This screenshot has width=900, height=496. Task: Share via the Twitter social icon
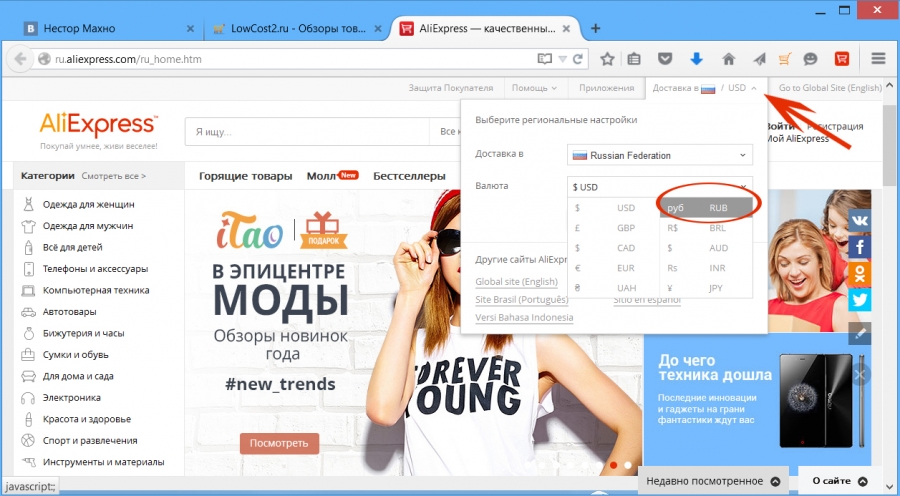click(x=859, y=300)
